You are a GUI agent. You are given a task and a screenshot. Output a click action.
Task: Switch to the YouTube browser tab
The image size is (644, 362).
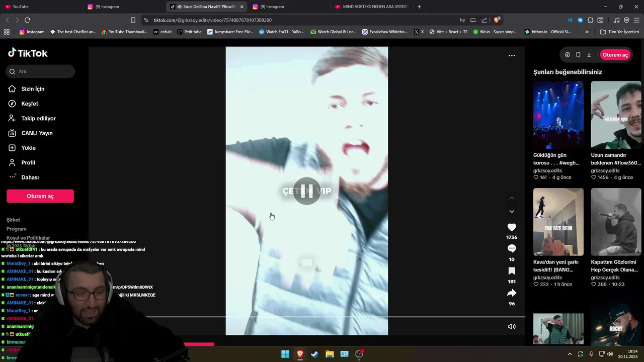(41, 7)
